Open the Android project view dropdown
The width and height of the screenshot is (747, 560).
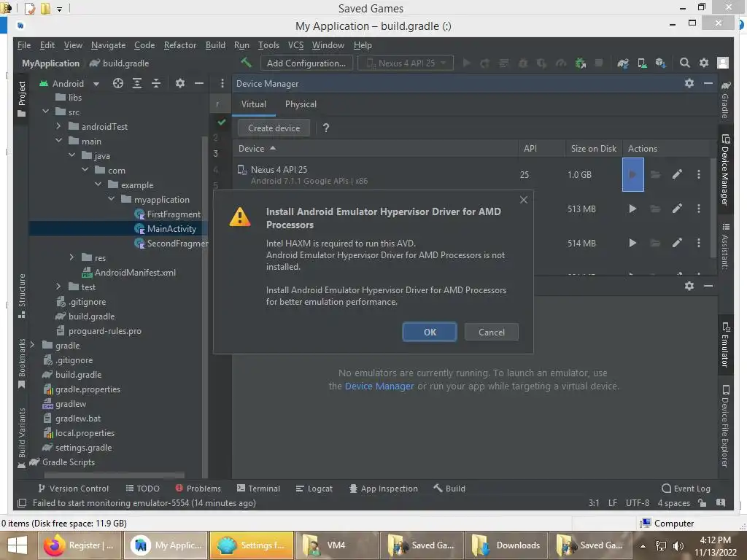click(x=70, y=83)
